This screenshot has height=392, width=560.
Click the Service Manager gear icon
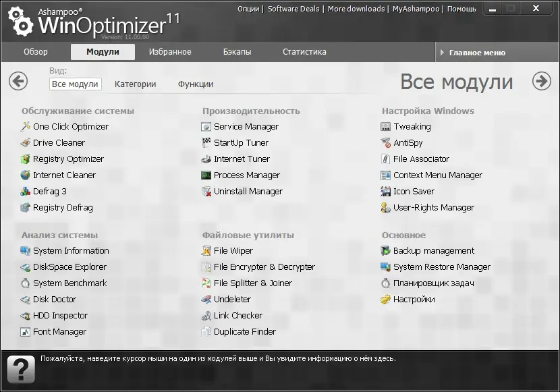[206, 126]
